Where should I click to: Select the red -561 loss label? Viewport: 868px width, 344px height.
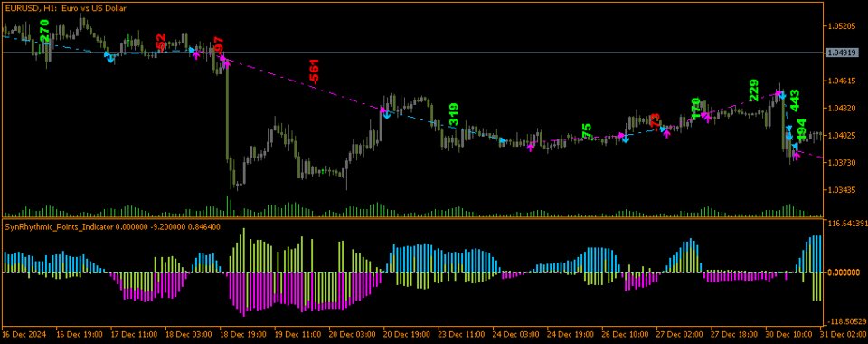314,72
